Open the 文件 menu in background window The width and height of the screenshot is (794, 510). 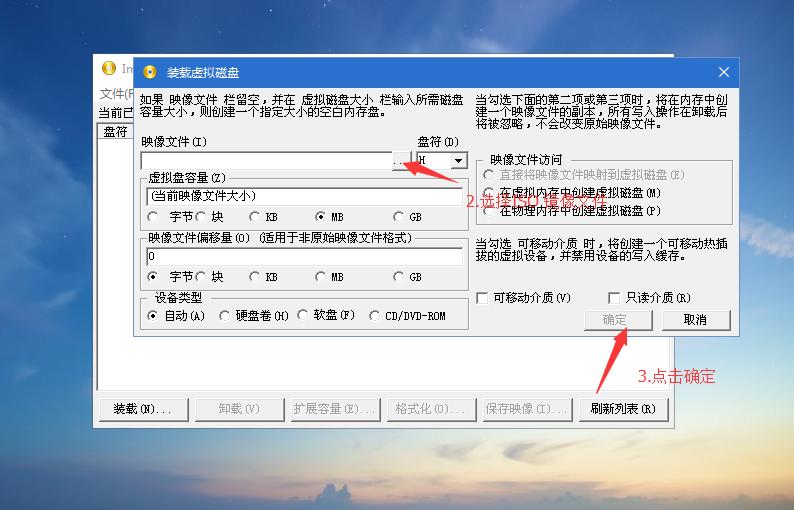[x=116, y=94]
